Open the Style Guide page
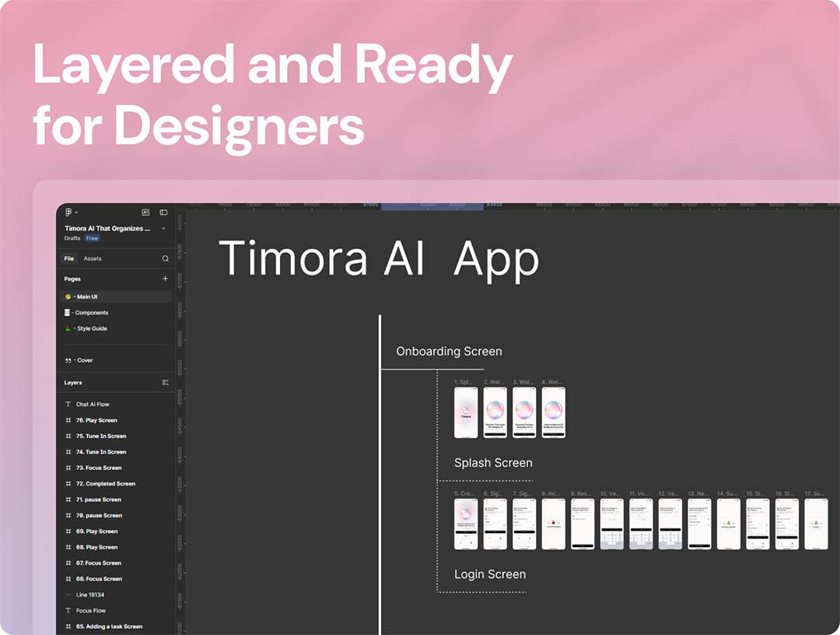 pos(92,328)
